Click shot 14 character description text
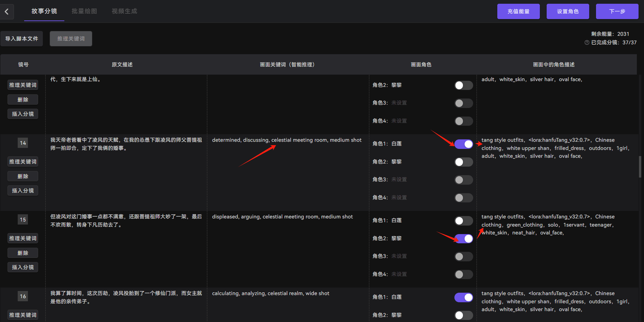 pyautogui.click(x=556, y=148)
